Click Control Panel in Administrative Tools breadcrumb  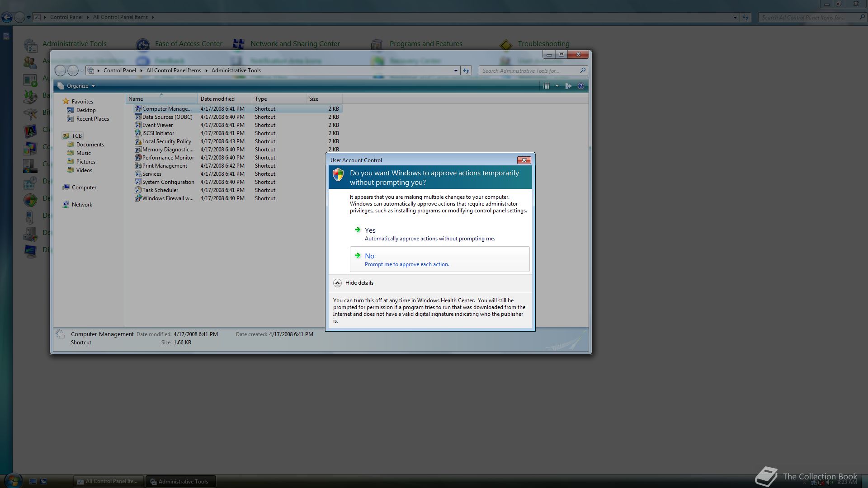point(119,70)
